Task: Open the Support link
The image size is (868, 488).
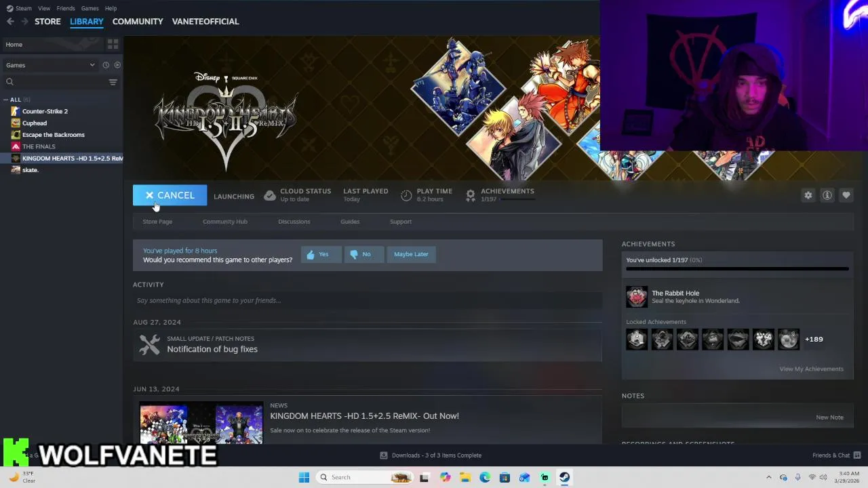Action: [x=401, y=222]
